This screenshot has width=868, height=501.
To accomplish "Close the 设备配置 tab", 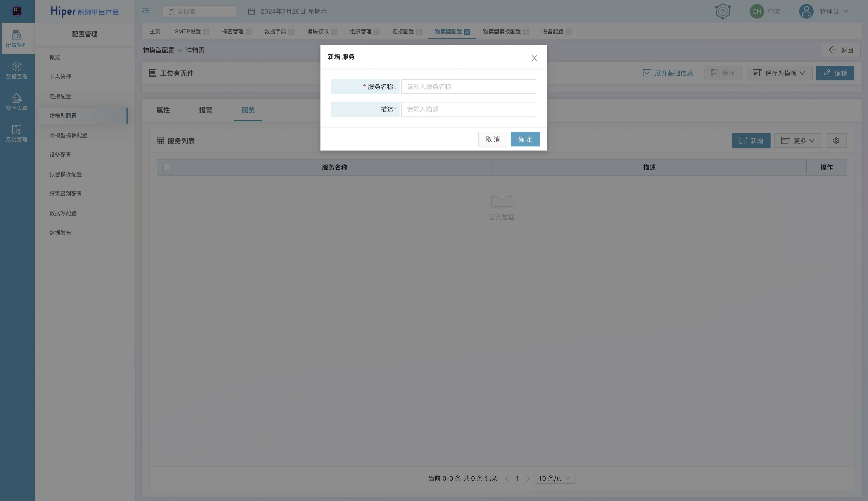I will click(569, 32).
